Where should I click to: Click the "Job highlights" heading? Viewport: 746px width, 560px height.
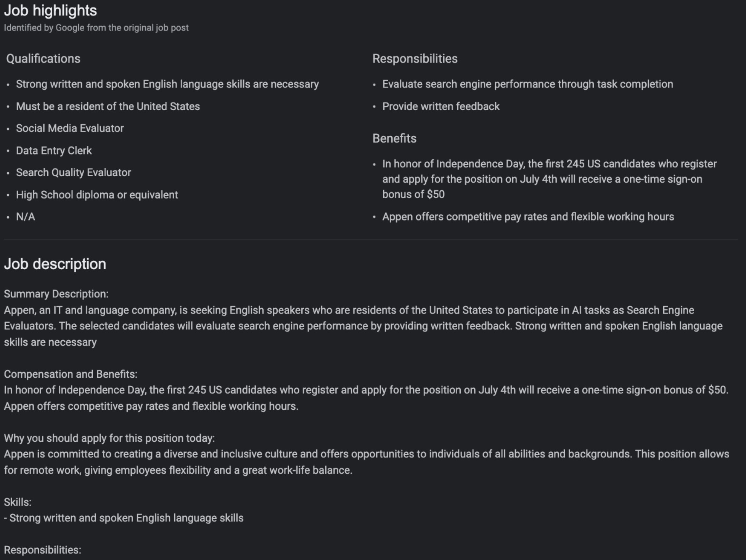50,11
